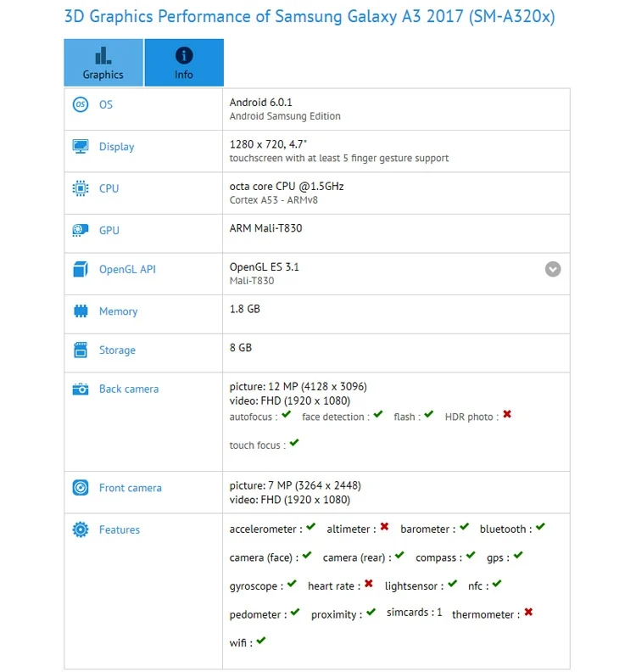Image resolution: width=636 pixels, height=672 pixels.
Task: Click the Storage SD card icon
Action: coord(80,350)
